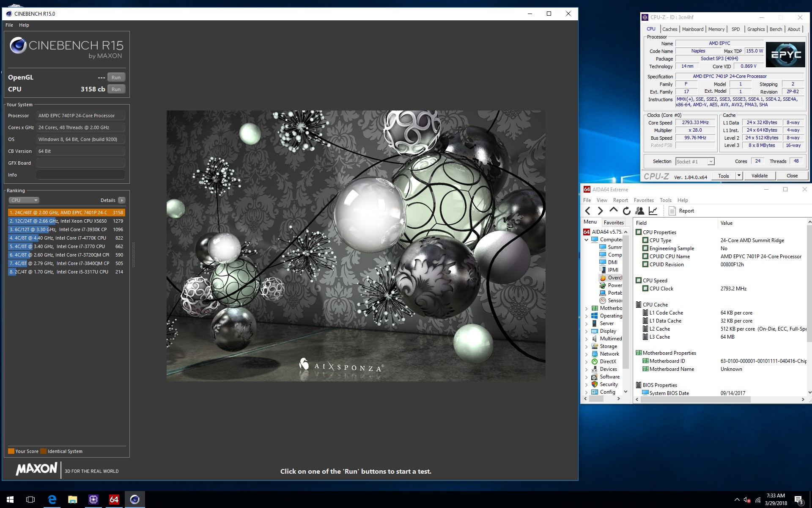
Task: Select the Overclock tree item icon
Action: 603,278
